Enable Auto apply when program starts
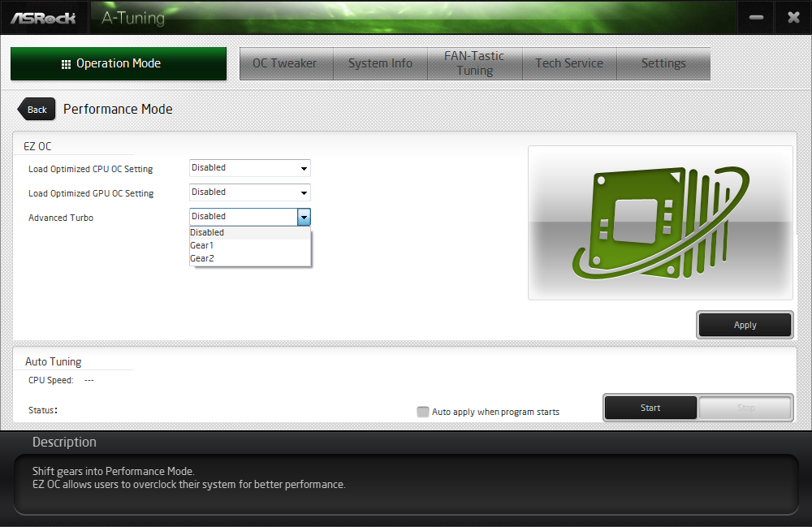Viewport: 812px width, 527px height. (x=423, y=412)
